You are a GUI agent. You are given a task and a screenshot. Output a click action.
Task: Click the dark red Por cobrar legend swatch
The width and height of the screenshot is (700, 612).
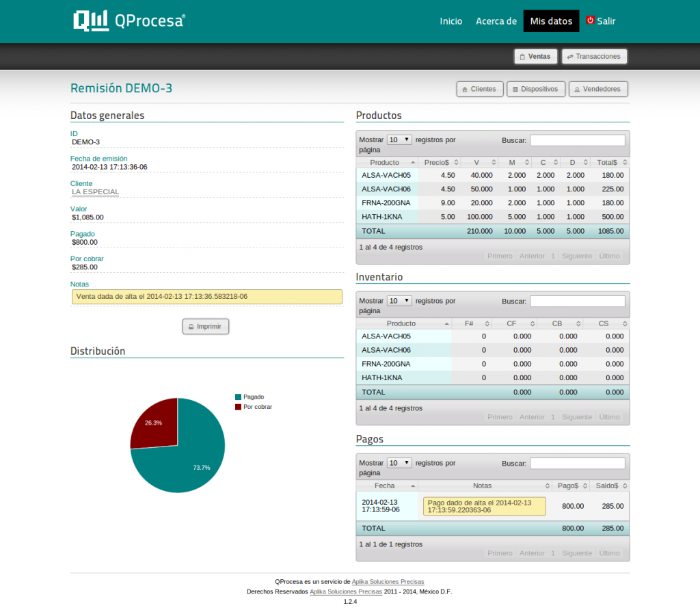239,407
